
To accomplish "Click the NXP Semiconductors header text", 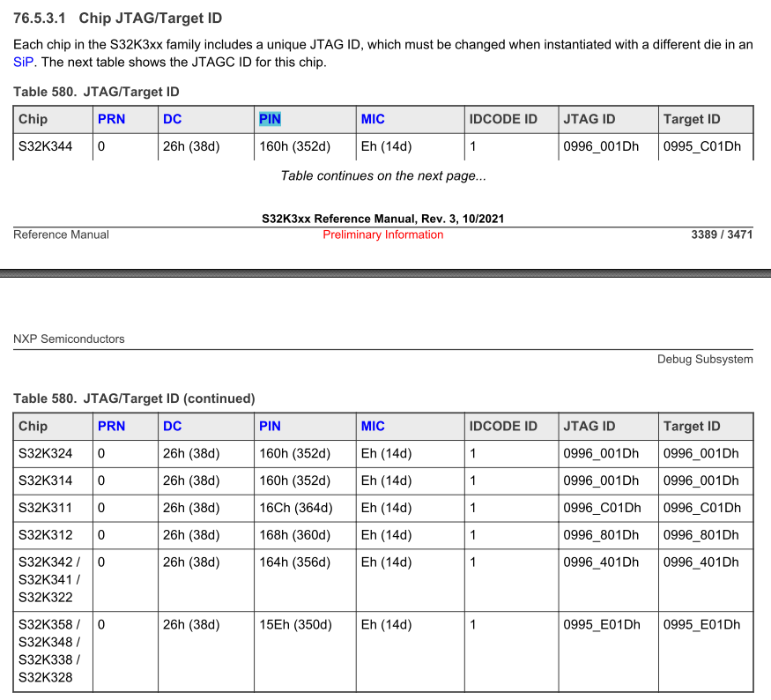I will click(x=67, y=339).
